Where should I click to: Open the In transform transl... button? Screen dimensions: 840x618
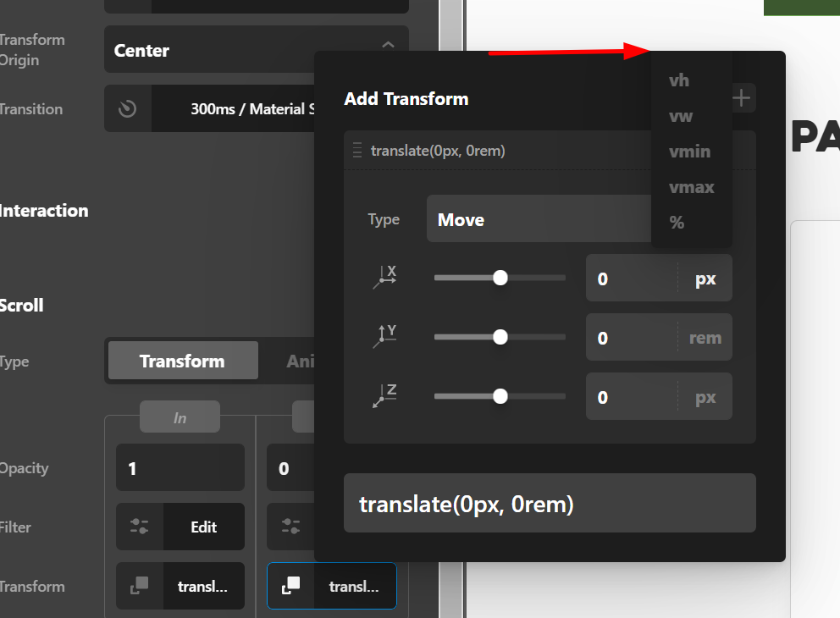[x=203, y=587]
